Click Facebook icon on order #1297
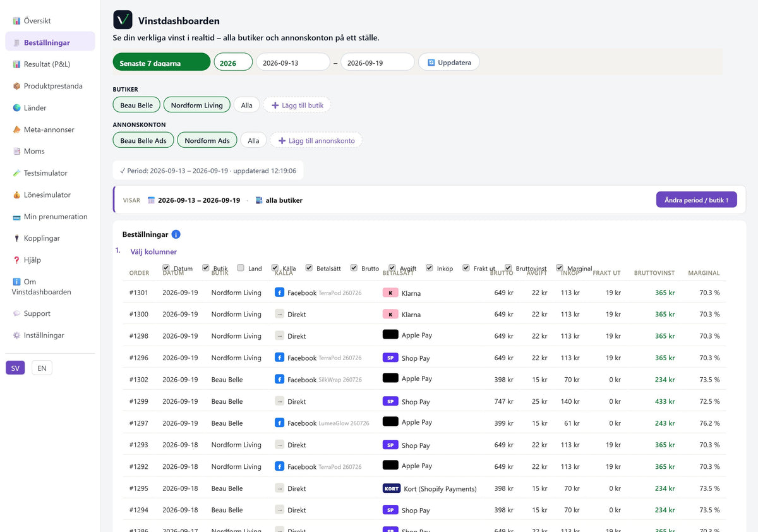The width and height of the screenshot is (758, 532). tap(279, 423)
